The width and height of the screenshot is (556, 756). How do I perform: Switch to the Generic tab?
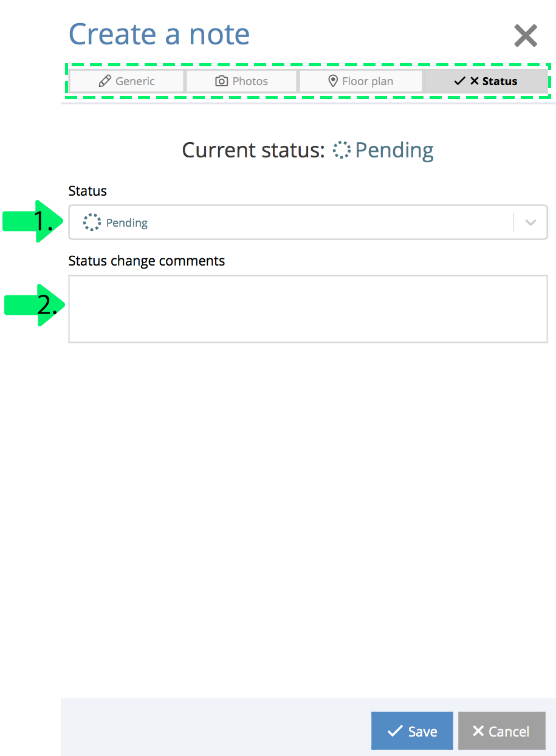(x=126, y=81)
